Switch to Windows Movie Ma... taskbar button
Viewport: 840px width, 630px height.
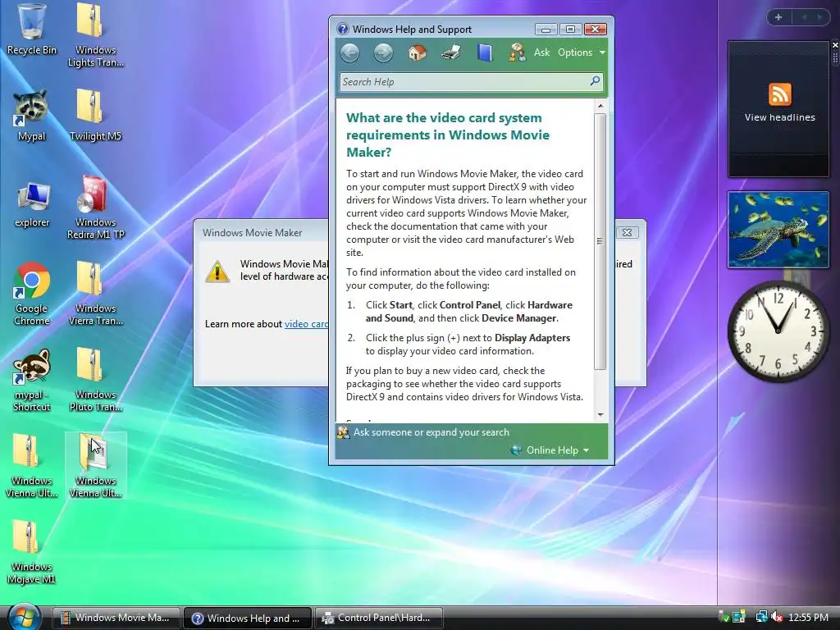click(116, 618)
